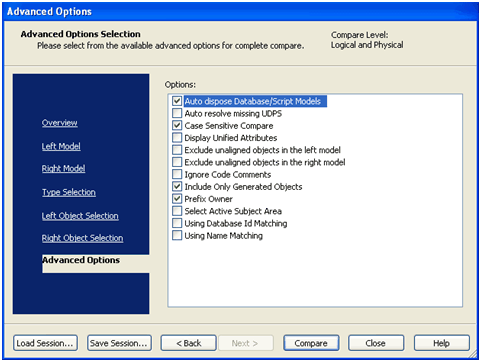Enable Using Name Matching checkbox
This screenshot has width=481, height=362.
(x=177, y=236)
